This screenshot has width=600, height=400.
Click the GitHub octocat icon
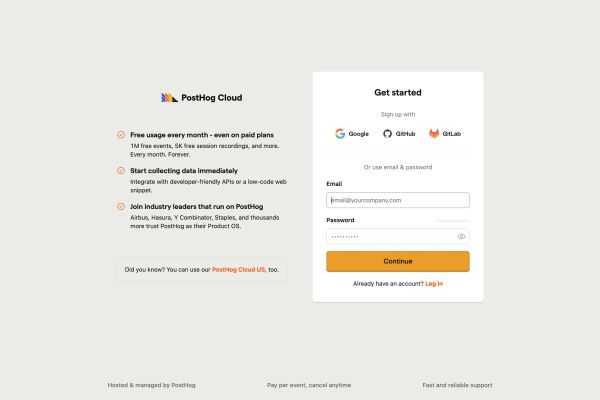(387, 134)
